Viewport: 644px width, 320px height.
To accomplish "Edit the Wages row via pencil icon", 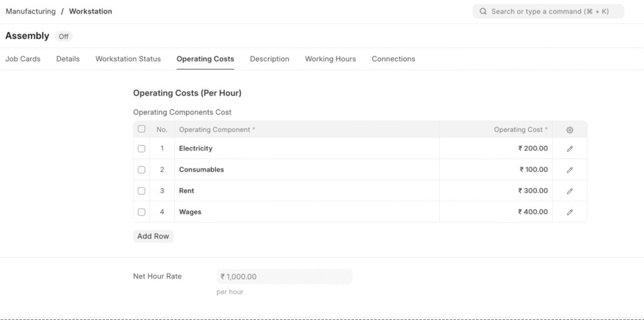I will point(569,212).
